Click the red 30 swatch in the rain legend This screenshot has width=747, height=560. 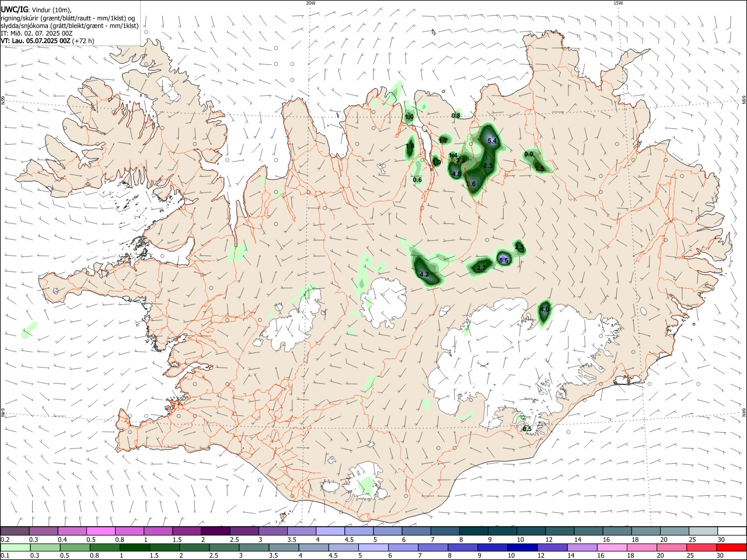coord(731,548)
